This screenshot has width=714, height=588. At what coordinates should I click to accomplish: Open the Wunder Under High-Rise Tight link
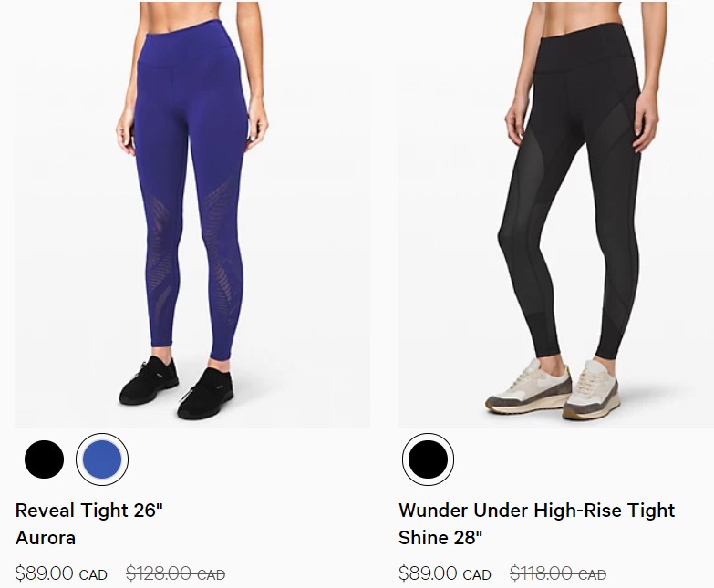[x=536, y=511]
